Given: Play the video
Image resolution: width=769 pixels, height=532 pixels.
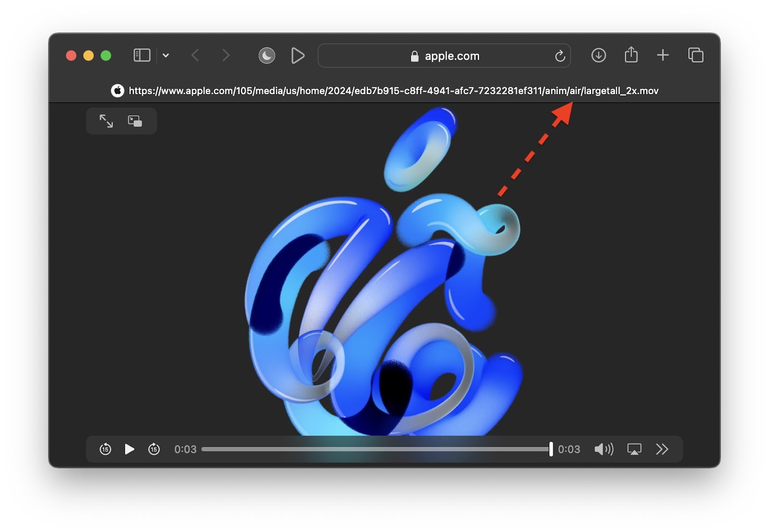Looking at the screenshot, I should coord(129,449).
